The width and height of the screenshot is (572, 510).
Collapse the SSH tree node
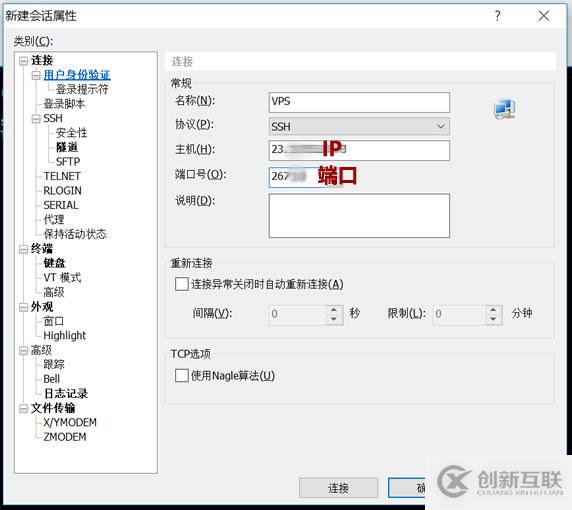tap(36, 119)
